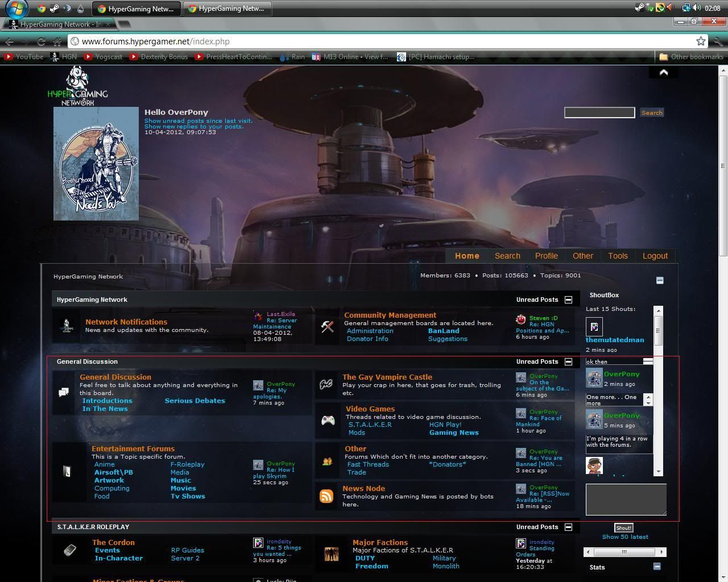Open YouTube bookmark

pyautogui.click(x=23, y=57)
